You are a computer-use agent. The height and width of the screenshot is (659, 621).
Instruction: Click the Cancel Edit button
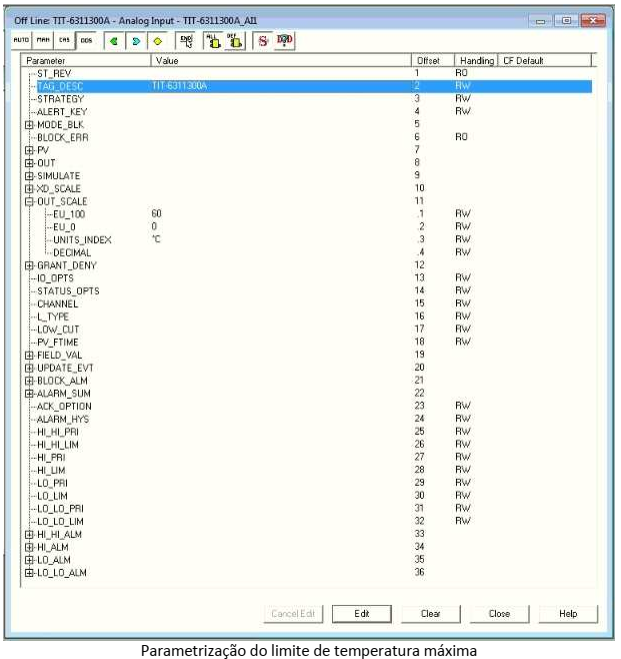pyautogui.click(x=293, y=614)
